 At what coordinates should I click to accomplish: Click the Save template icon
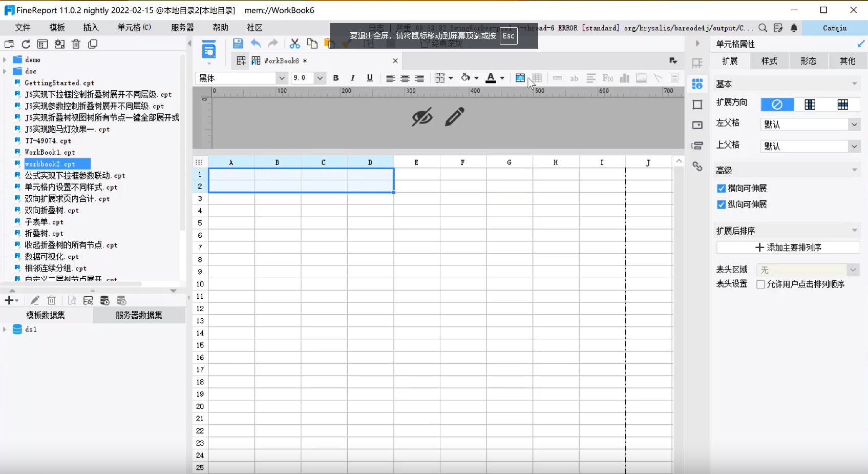[238, 44]
